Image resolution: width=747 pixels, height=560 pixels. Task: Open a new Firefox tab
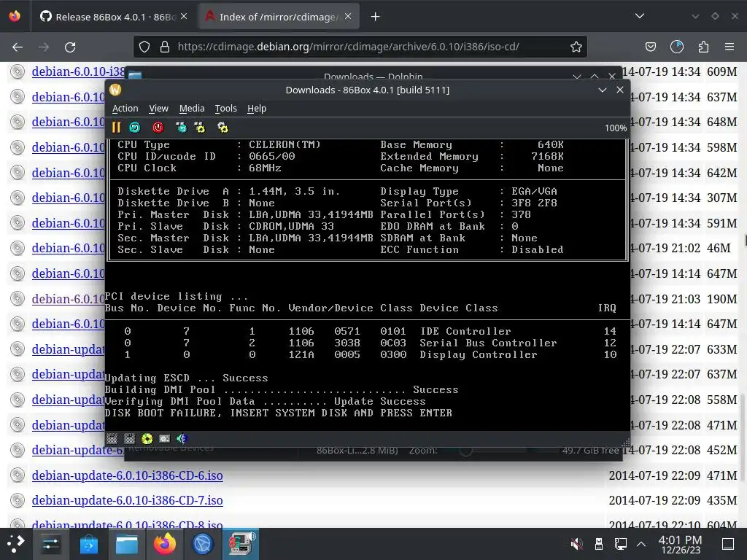[376, 17]
